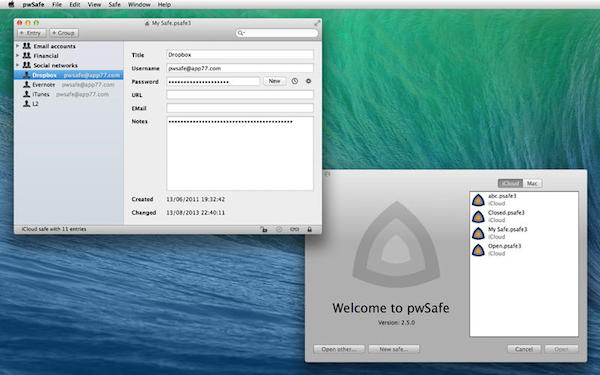The height and width of the screenshot is (375, 600).
Task: Expand the Financial group
Action: click(x=18, y=55)
